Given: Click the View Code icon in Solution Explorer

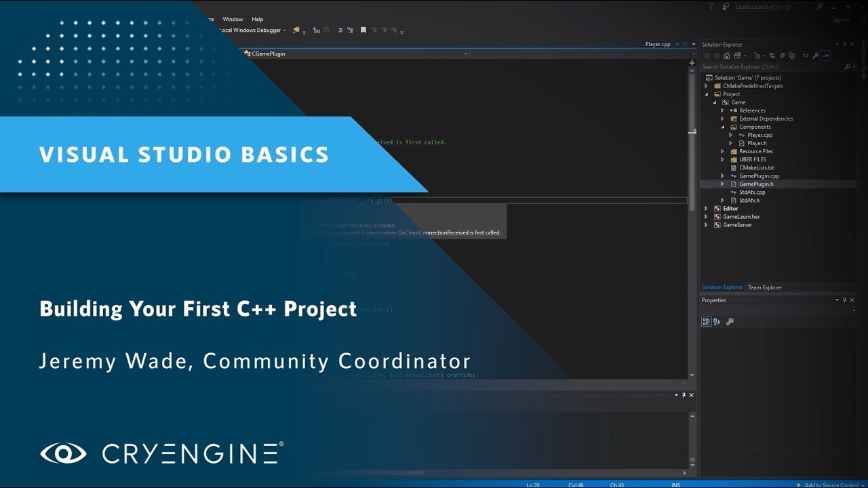Looking at the screenshot, I should click(806, 56).
